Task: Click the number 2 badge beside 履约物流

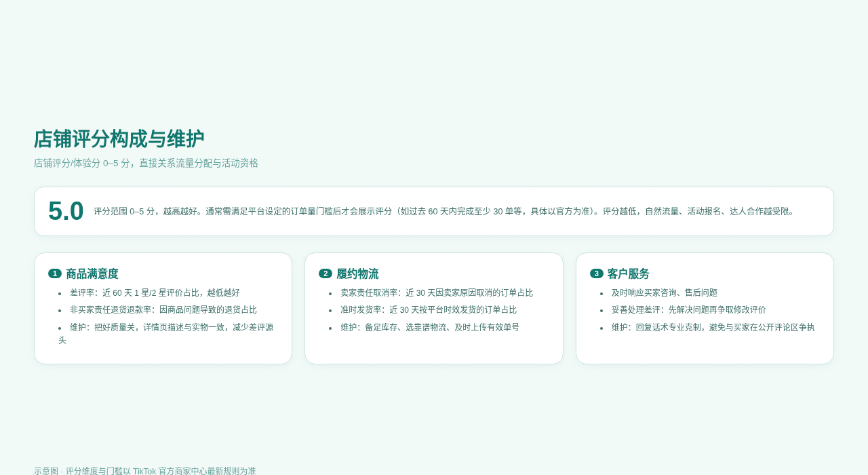Action: 325,273
